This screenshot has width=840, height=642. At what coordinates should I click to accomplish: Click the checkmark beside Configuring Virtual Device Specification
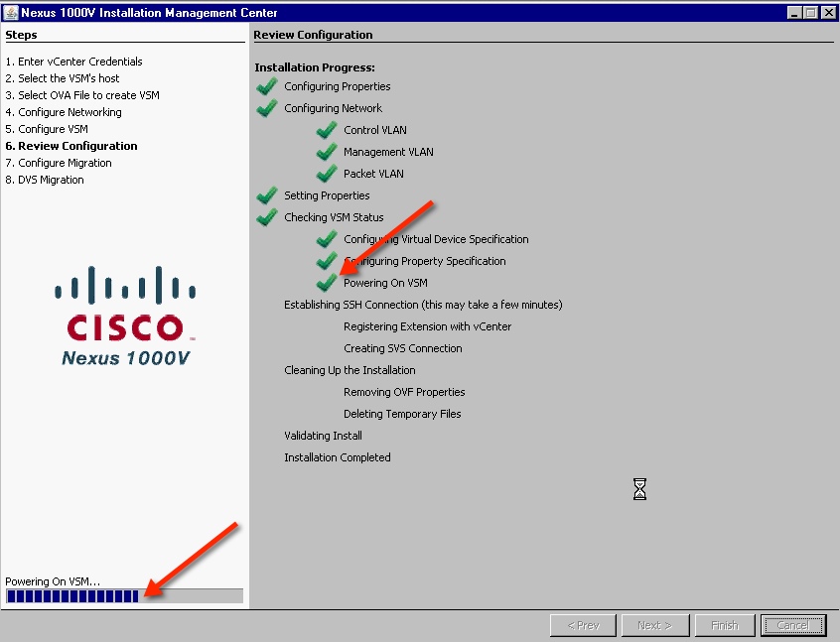click(327, 239)
